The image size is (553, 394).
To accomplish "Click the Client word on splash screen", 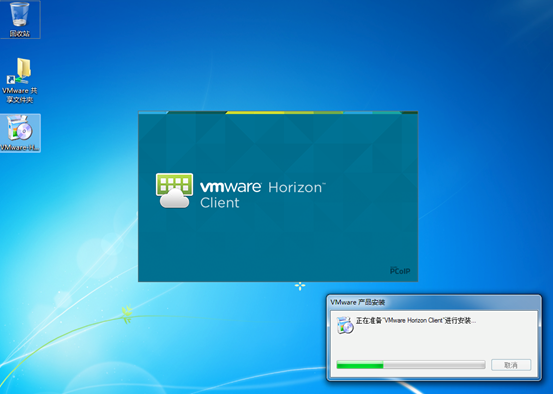I will pos(220,203).
